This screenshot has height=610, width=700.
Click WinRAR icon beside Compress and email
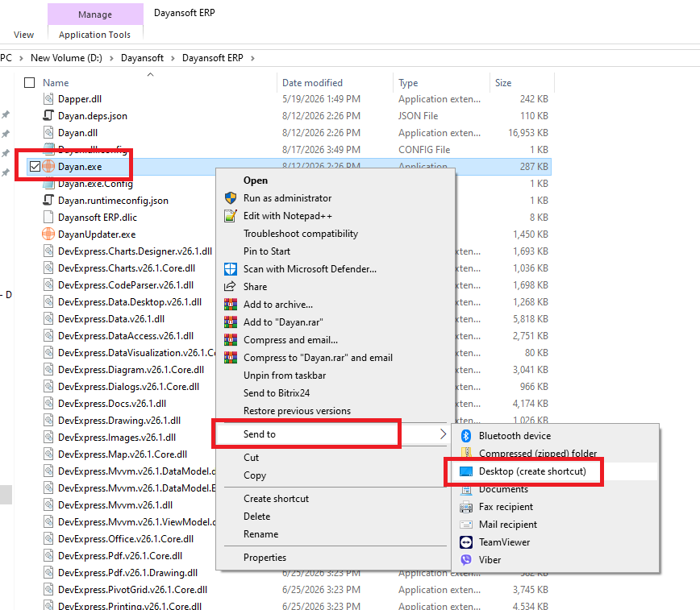[231, 340]
